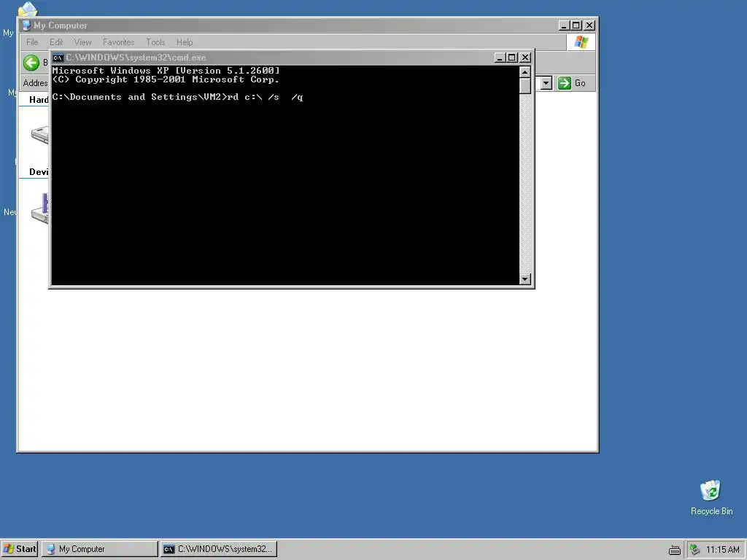The height and width of the screenshot is (560, 747).
Task: Click the cmd.exe title bar icon
Action: tap(58, 58)
